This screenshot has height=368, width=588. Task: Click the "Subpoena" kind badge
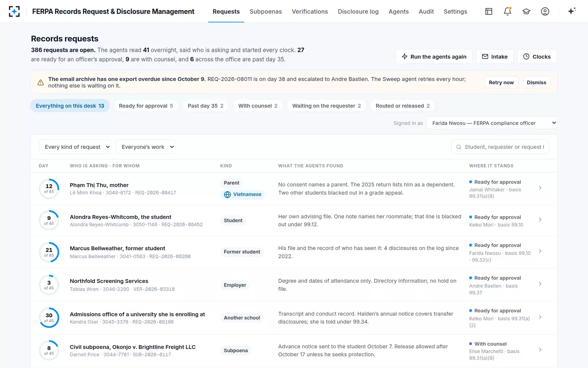[236, 350]
